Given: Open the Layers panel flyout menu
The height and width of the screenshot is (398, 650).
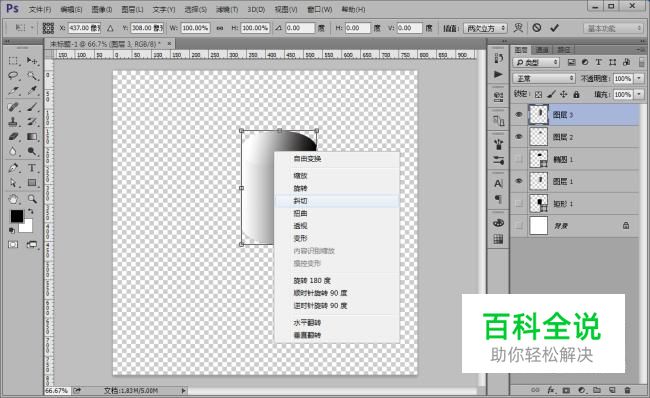Looking at the screenshot, I should (x=640, y=50).
